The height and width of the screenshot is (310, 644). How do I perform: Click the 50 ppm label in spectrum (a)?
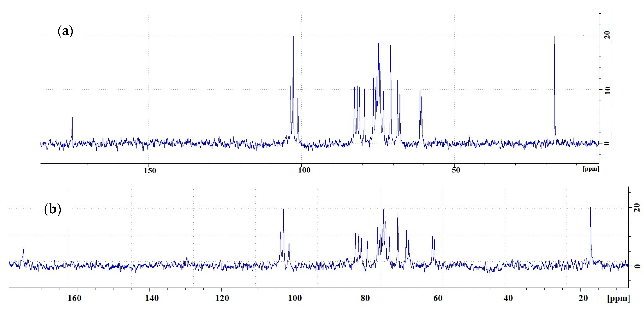tap(456, 170)
